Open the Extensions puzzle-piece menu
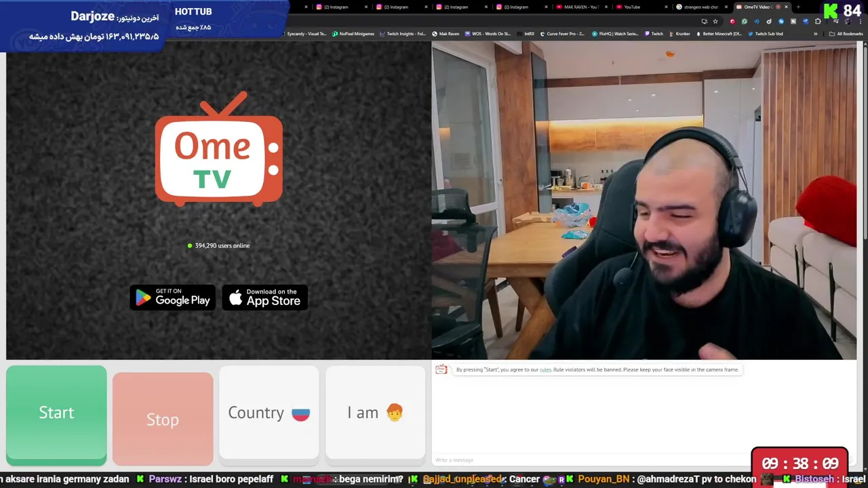 (818, 21)
